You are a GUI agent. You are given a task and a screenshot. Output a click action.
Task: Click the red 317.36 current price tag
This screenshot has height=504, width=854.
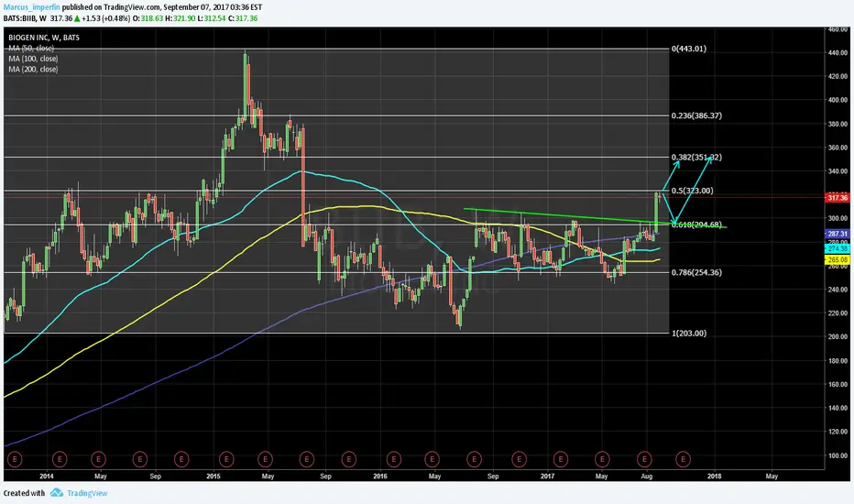tap(838, 198)
